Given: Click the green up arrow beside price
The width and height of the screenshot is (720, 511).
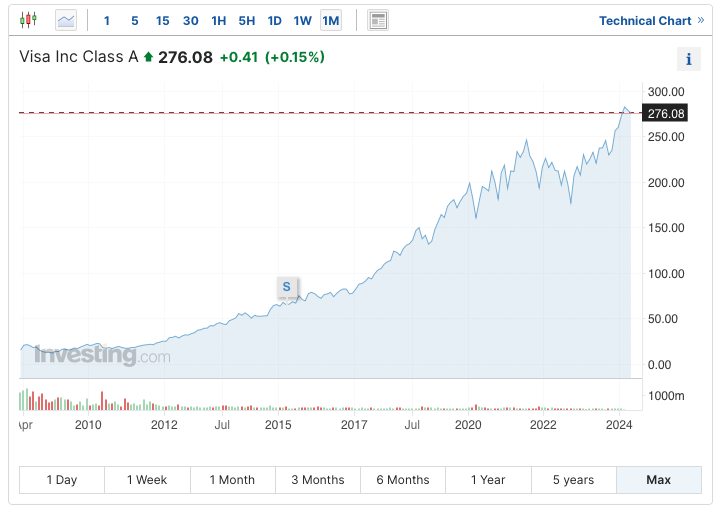Looking at the screenshot, I should pos(148,57).
